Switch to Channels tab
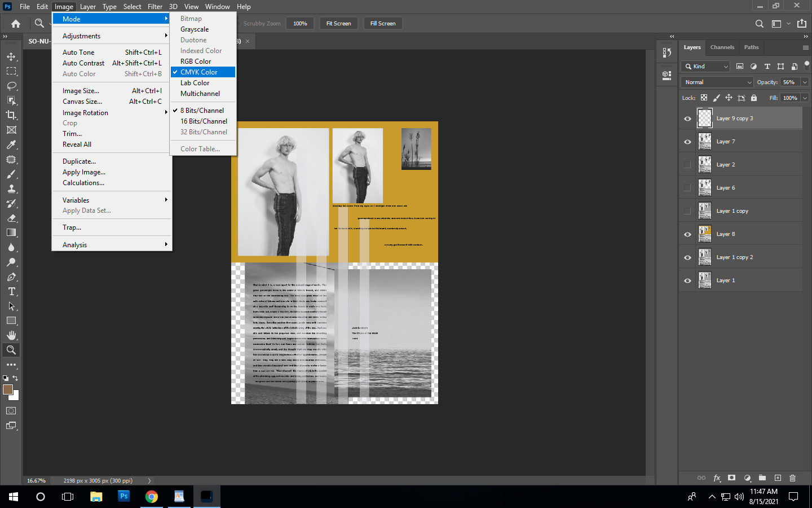The image size is (812, 508). [722, 47]
